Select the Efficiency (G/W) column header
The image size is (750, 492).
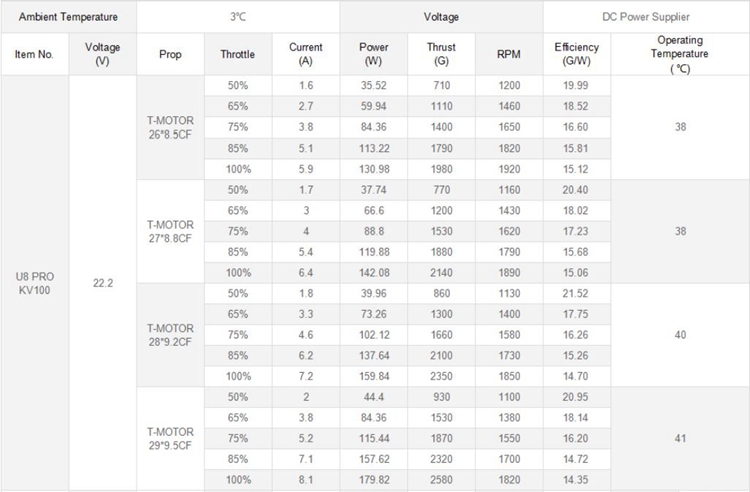[576, 54]
